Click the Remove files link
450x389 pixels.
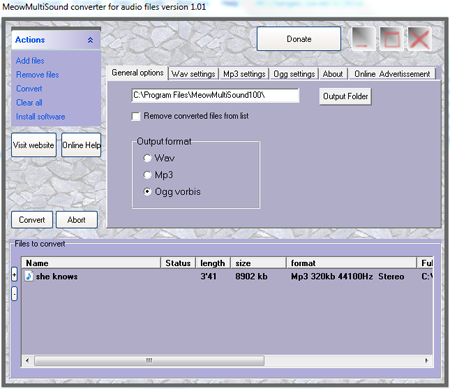37,75
